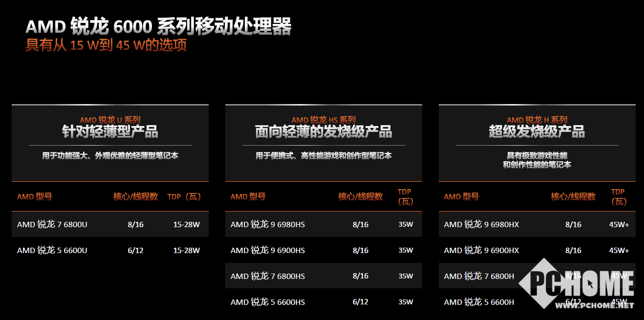This screenshot has height=320, width=644.
Task: Click the text "面向轻薄的发烧级产品"
Action: [323, 131]
